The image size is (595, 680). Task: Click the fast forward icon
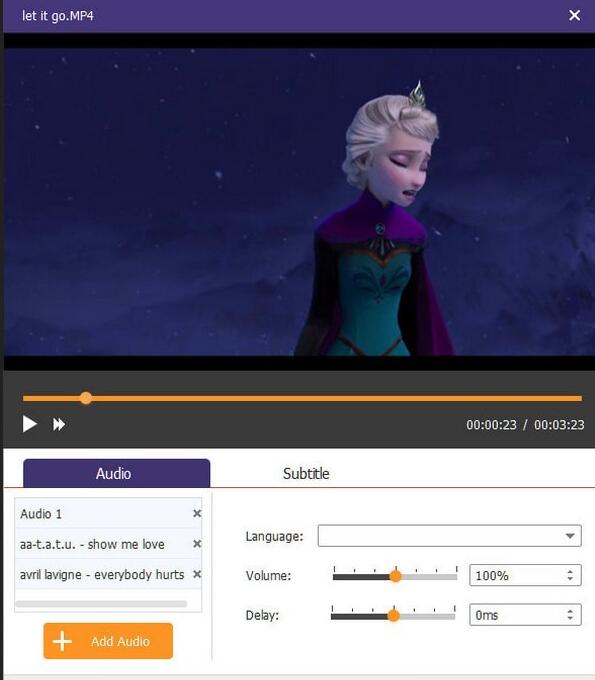[x=59, y=424]
